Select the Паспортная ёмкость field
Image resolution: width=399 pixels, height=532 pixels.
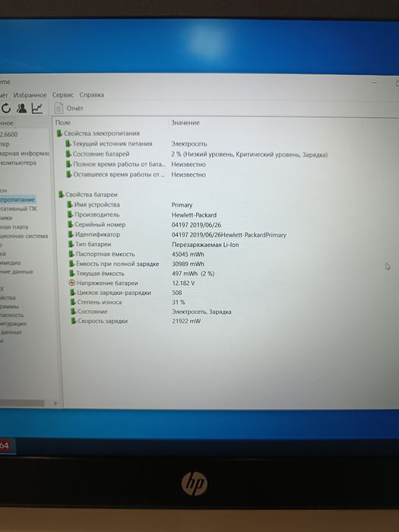coord(105,254)
